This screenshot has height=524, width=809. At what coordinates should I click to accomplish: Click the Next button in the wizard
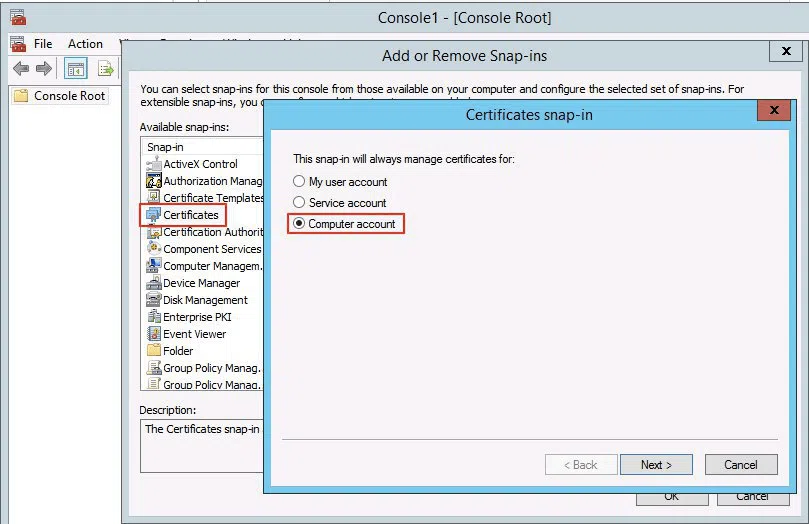click(656, 465)
